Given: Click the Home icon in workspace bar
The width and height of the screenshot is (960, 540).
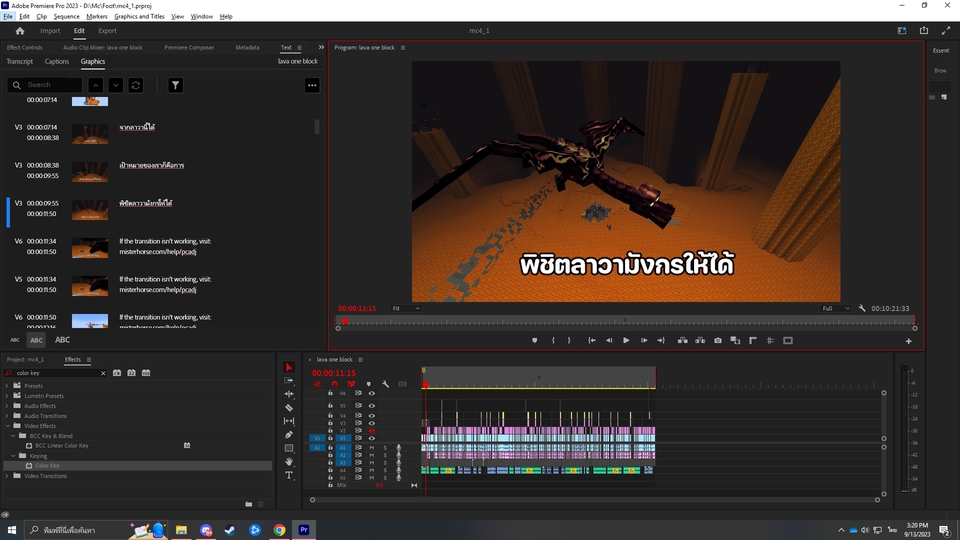Looking at the screenshot, I should [19, 31].
